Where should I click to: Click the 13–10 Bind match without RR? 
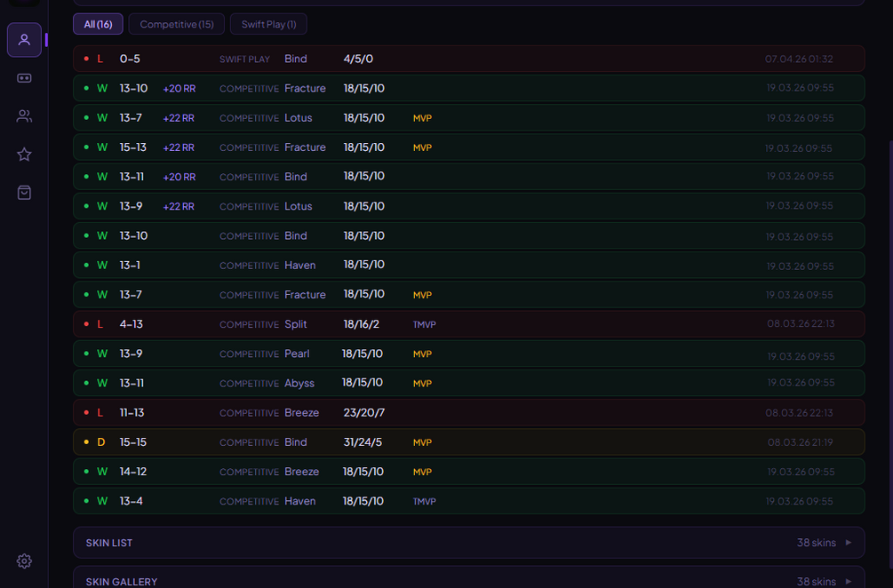(468, 235)
